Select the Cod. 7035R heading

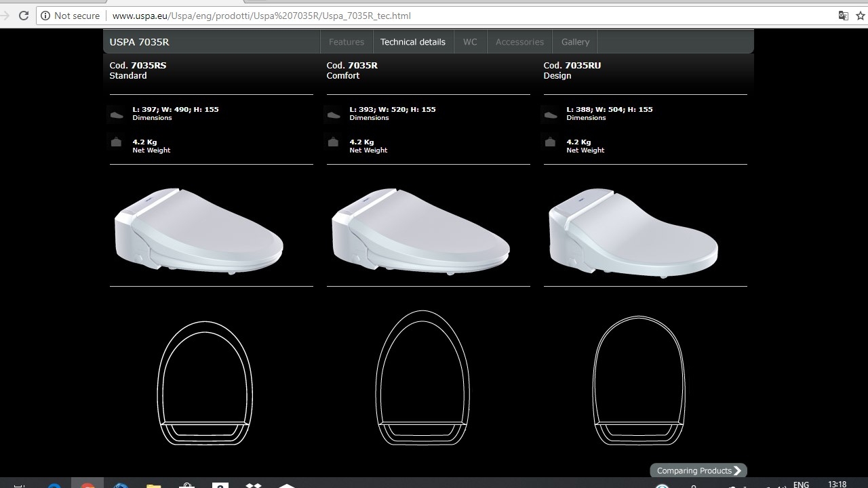352,65
